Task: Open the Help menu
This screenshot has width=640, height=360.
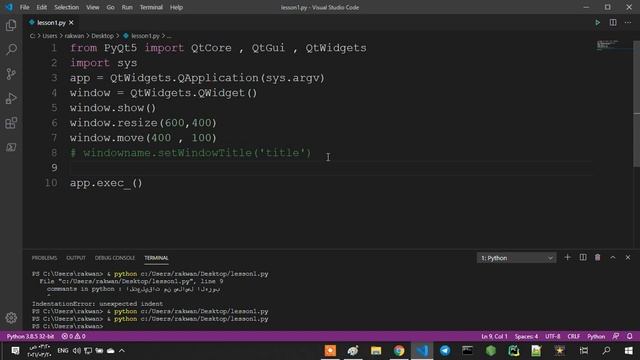Action: pos(176,7)
